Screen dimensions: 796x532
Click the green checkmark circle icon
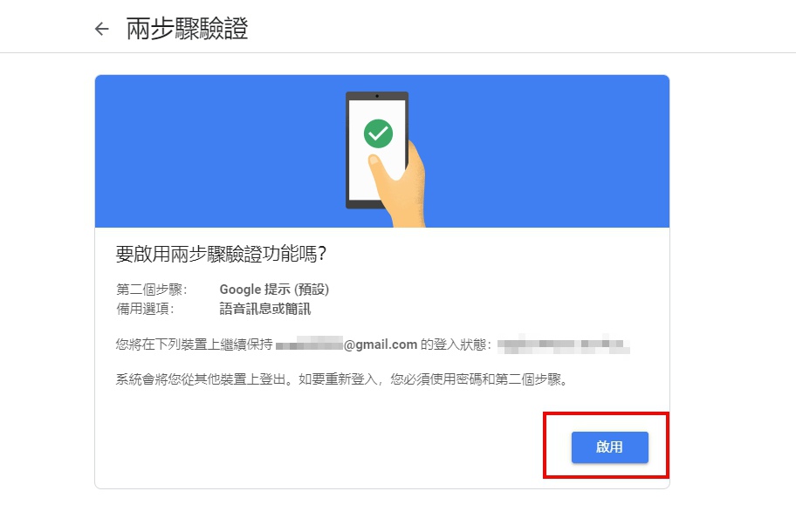(x=378, y=133)
